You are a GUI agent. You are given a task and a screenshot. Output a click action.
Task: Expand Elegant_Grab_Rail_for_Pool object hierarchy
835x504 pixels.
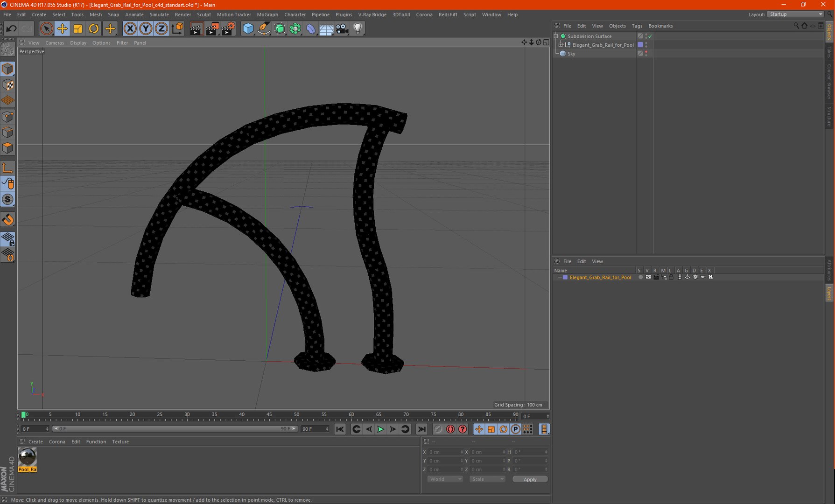click(x=561, y=45)
